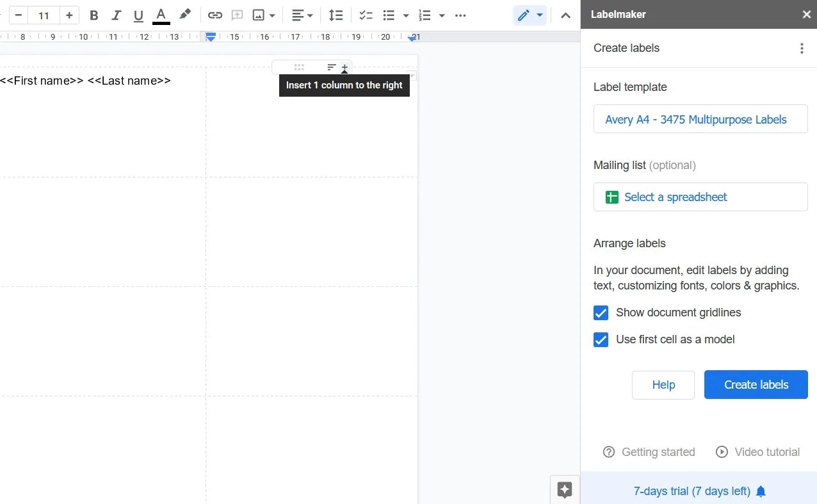Add a comment

tap(237, 15)
